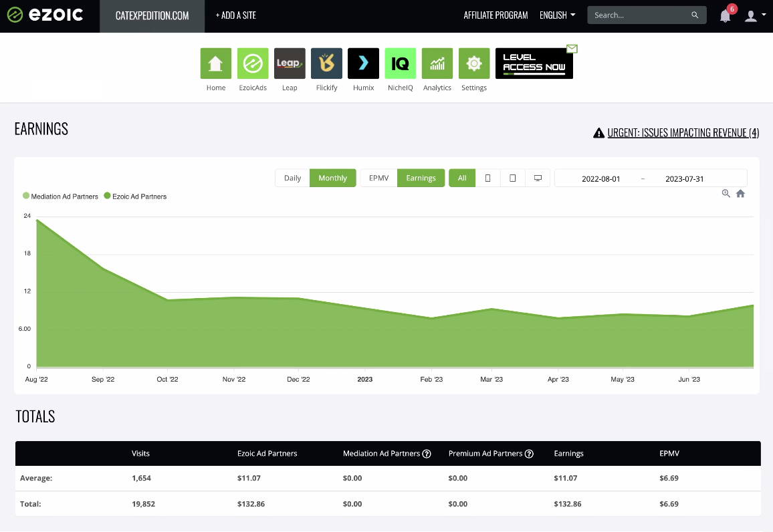The height and width of the screenshot is (532, 773).
Task: Select the CATEXPEDITION.COM site tab
Action: pos(152,16)
